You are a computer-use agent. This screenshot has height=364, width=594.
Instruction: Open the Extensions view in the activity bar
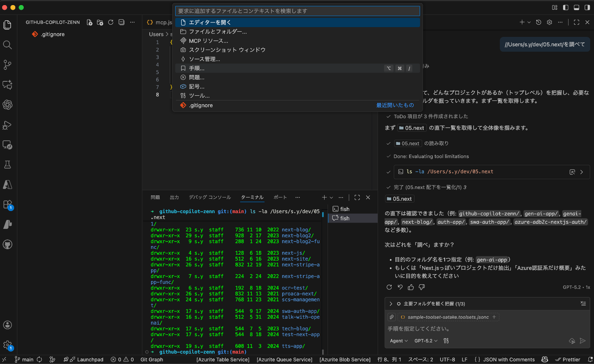pyautogui.click(x=8, y=205)
